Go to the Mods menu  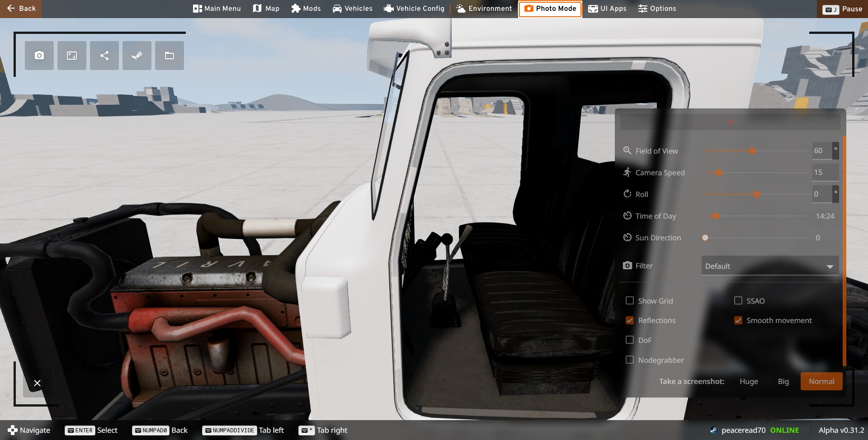coord(306,9)
